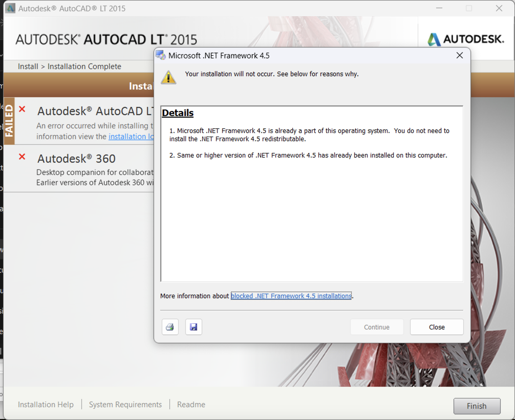Click the save-to-disk icon in the dialog

pyautogui.click(x=194, y=327)
